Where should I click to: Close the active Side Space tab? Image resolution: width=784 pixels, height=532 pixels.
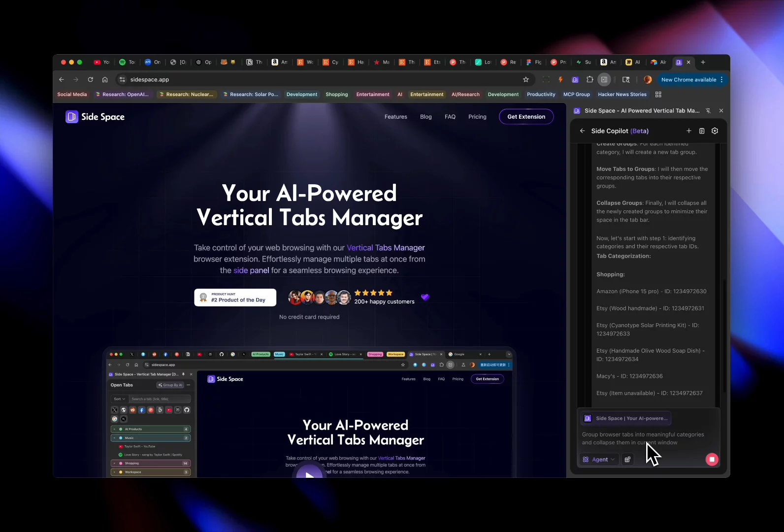point(688,62)
